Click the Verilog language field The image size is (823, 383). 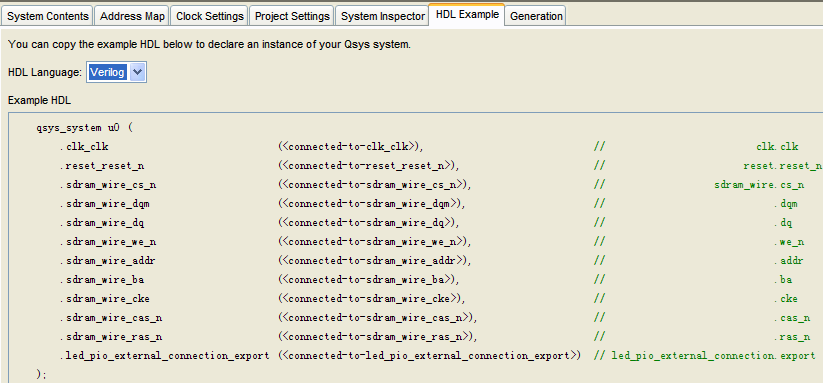[108, 72]
